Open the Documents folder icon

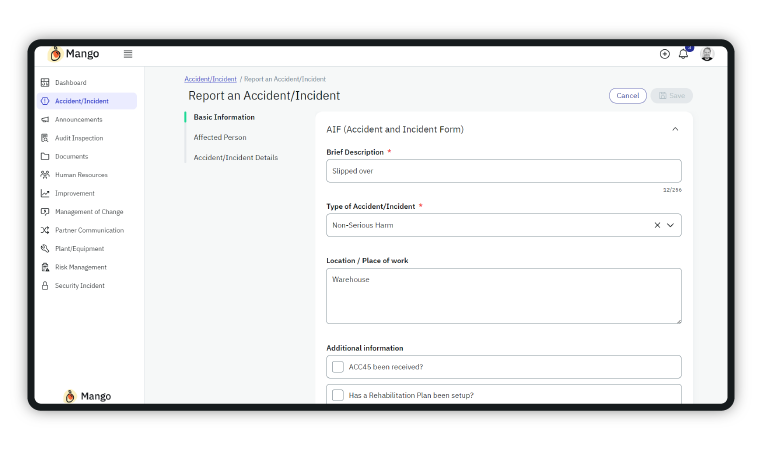tap(45, 157)
